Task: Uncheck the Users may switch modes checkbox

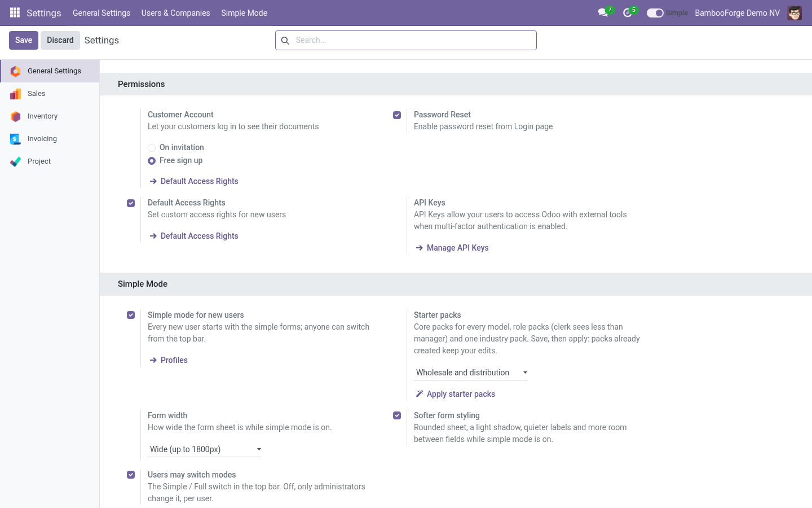Action: click(x=131, y=475)
